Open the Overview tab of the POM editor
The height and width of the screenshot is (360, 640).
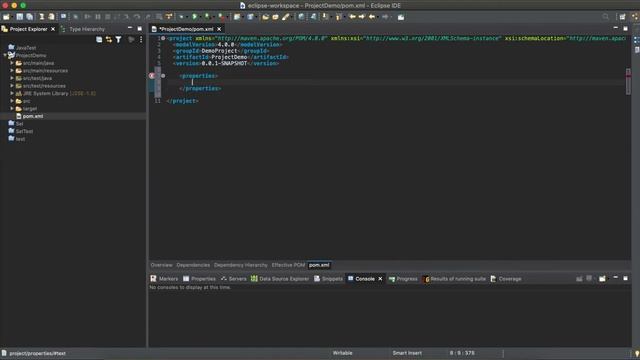pyautogui.click(x=161, y=265)
